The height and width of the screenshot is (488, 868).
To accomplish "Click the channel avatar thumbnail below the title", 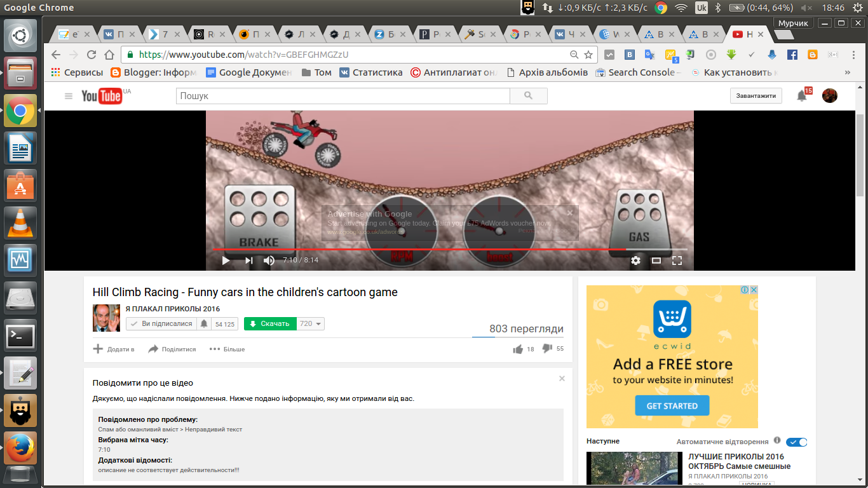I will tap(106, 318).
